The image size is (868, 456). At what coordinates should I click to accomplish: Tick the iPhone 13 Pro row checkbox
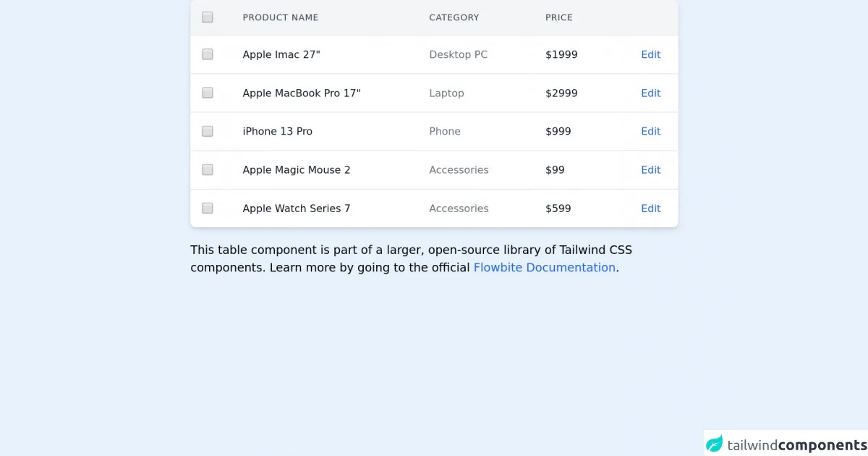[x=208, y=131]
